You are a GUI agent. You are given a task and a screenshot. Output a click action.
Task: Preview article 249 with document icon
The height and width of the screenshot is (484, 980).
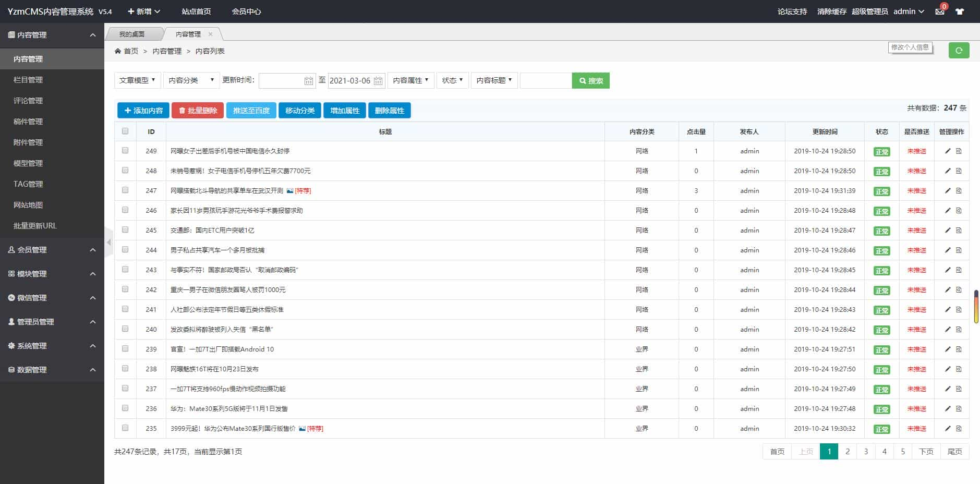959,151
